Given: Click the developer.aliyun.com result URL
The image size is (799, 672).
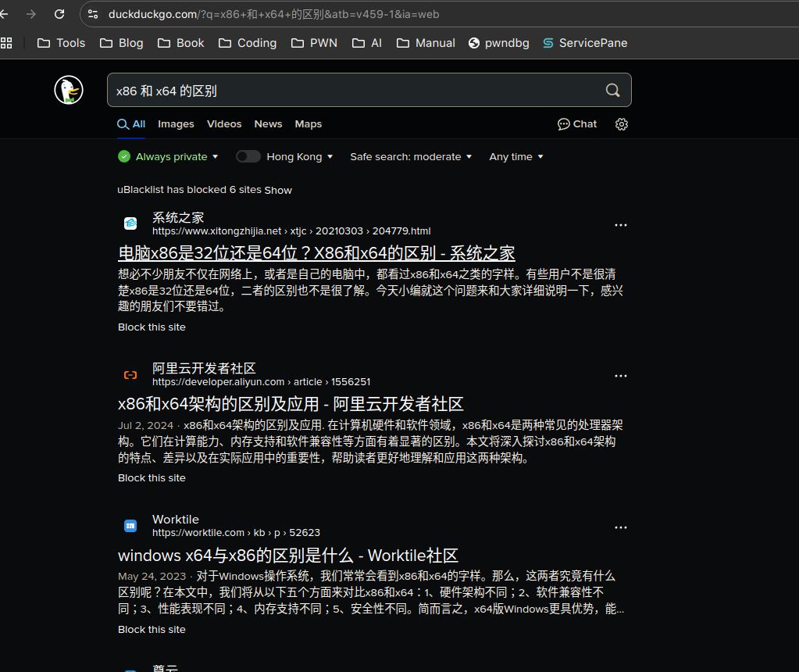Looking at the screenshot, I should [x=262, y=382].
